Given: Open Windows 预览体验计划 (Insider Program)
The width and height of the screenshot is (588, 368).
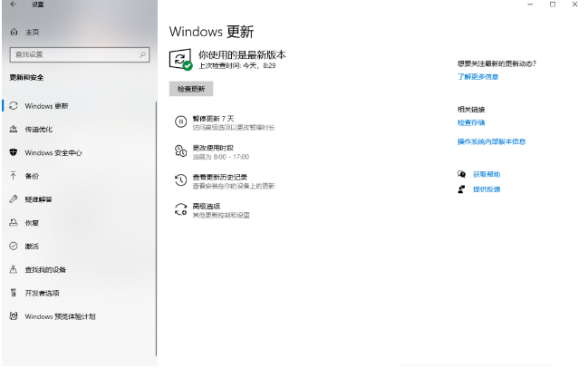Looking at the screenshot, I should coord(60,317).
